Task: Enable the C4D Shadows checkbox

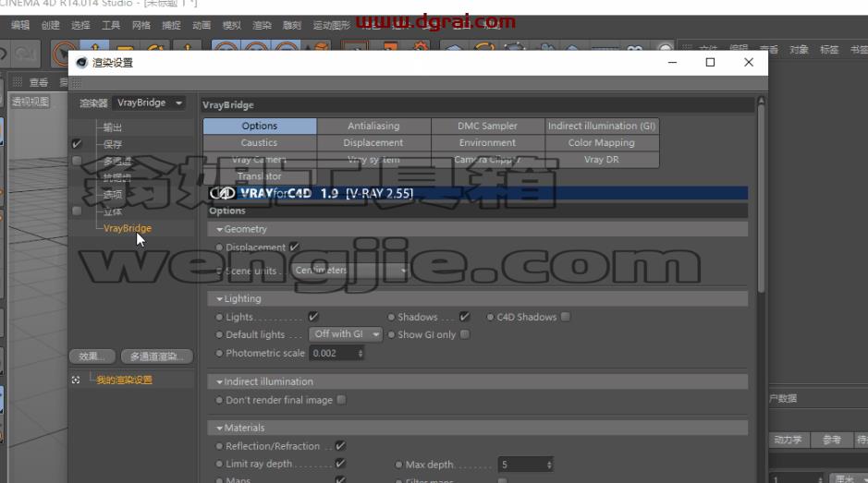Action: (x=565, y=317)
